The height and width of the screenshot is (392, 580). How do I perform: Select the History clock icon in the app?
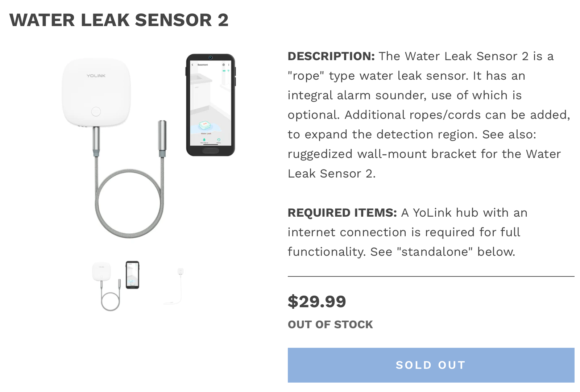(x=219, y=139)
